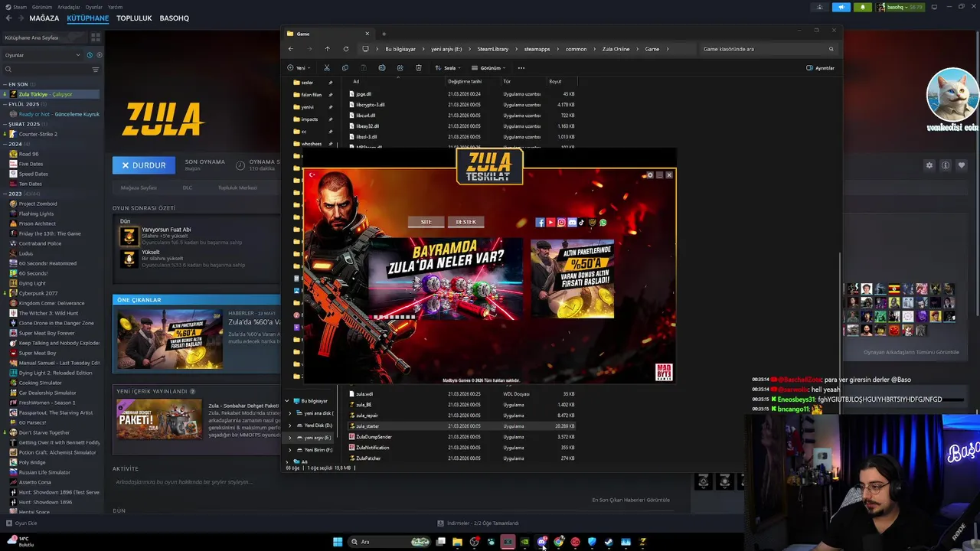Click Oyun Ekle at Steam bottom left
The width and height of the screenshot is (980, 551).
[x=21, y=523]
